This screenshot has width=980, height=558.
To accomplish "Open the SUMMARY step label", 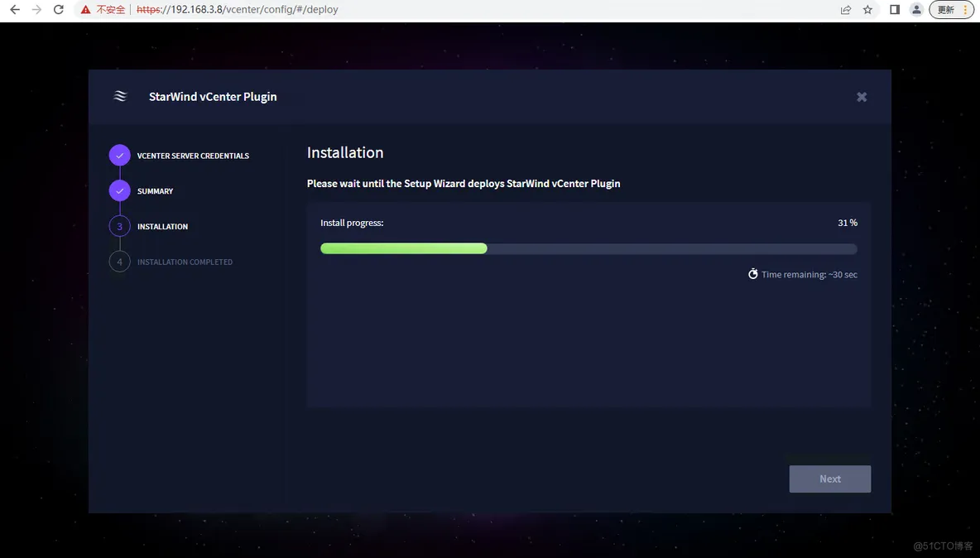I will click(x=155, y=191).
